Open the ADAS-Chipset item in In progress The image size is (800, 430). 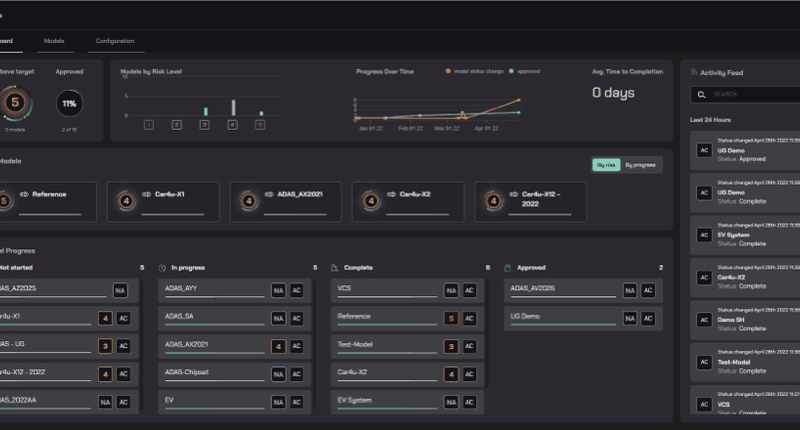coord(214,371)
